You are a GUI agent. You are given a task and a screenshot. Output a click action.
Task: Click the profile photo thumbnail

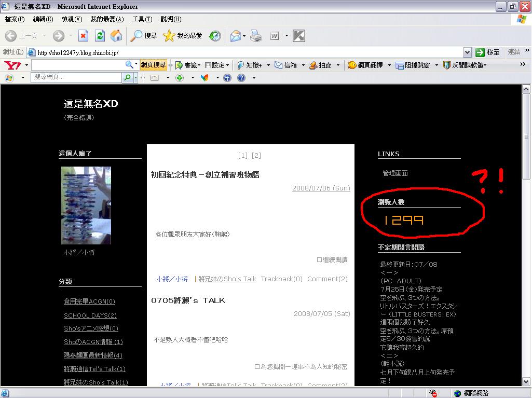click(x=86, y=205)
